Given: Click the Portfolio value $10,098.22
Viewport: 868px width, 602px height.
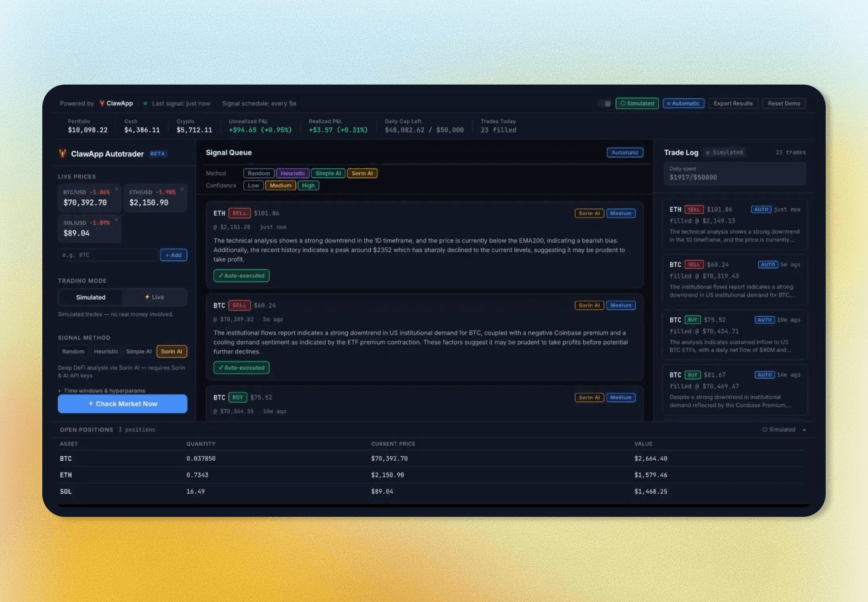Looking at the screenshot, I should point(88,130).
